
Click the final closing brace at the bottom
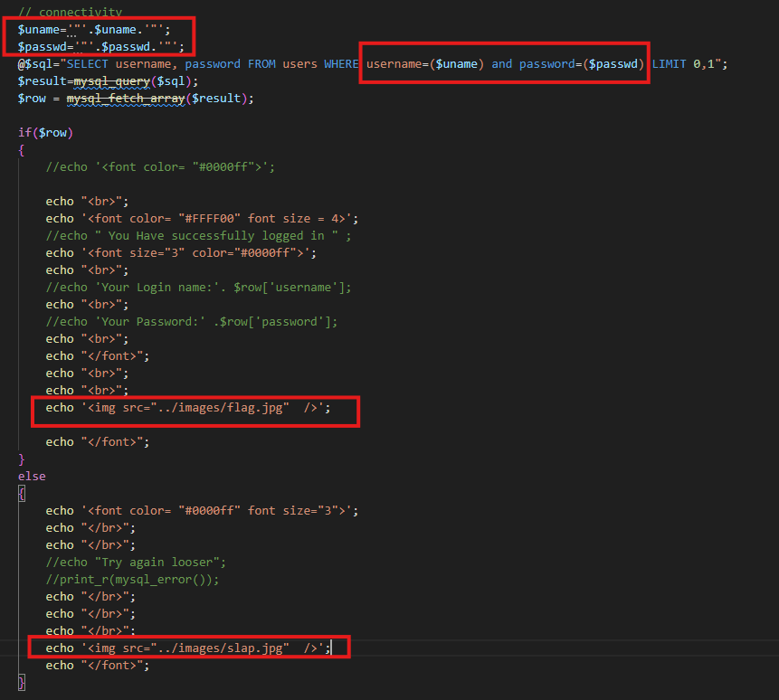22,683
